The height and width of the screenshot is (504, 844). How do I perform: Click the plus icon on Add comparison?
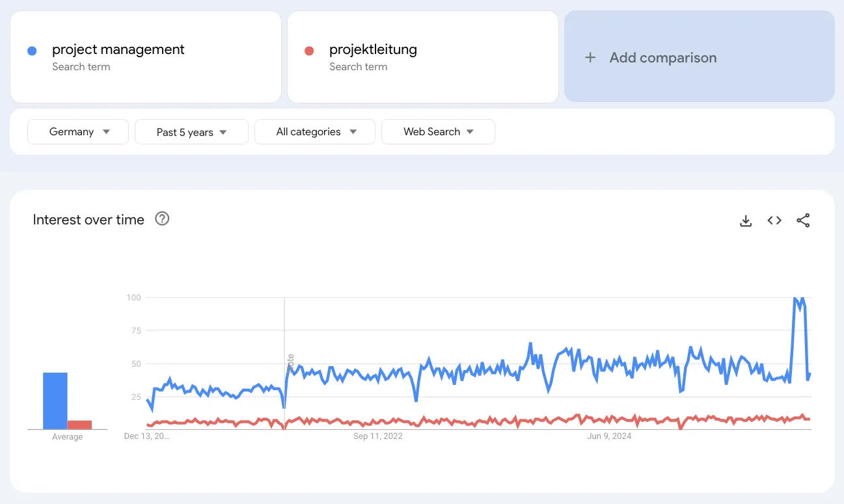click(x=590, y=57)
